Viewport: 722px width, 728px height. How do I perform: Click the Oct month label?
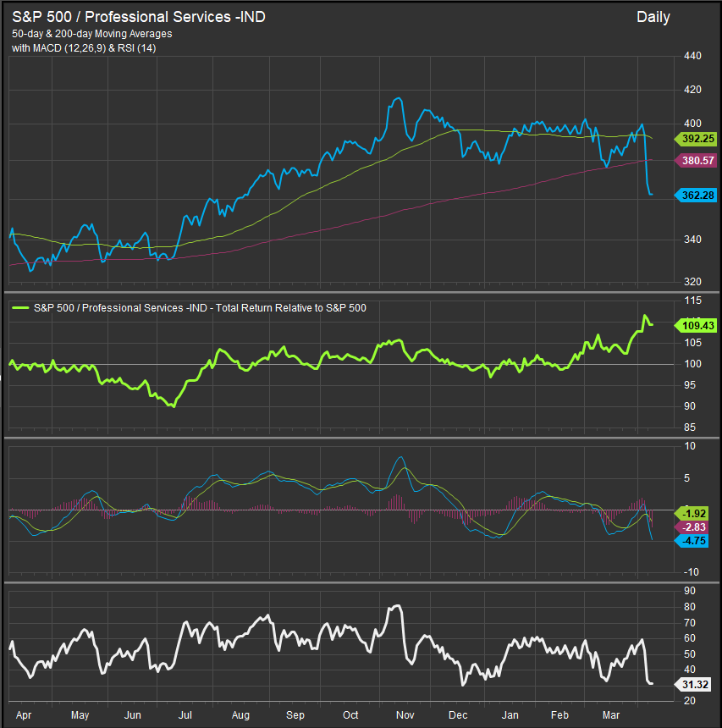point(350,715)
